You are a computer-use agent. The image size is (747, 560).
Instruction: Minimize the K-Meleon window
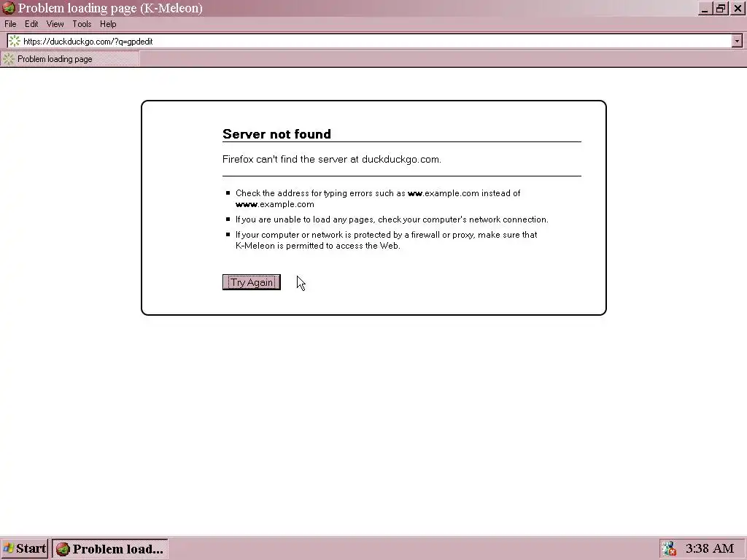[705, 8]
